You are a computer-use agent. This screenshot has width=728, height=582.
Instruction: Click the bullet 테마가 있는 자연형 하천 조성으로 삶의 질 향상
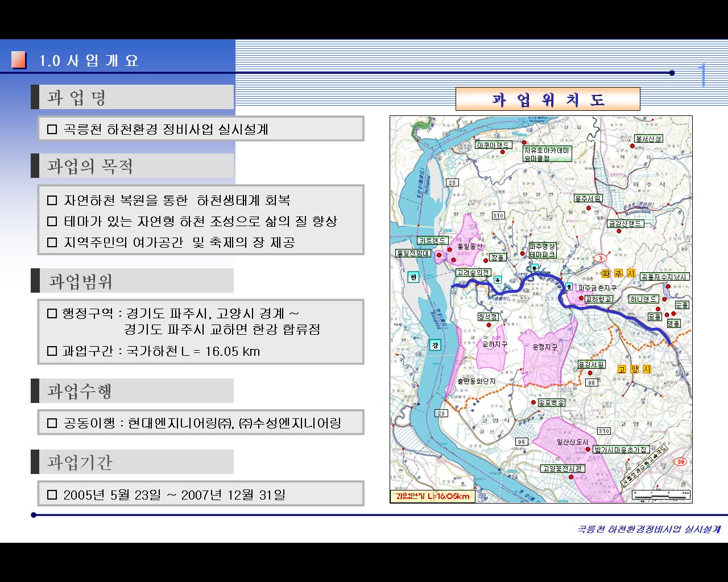coord(200,221)
